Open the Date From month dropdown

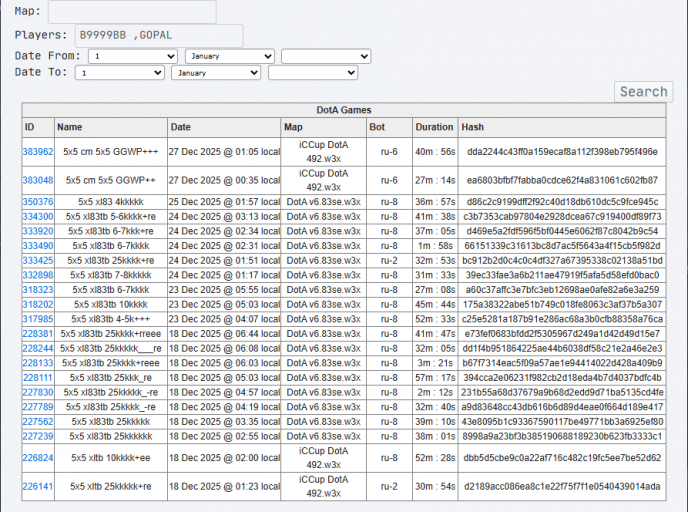click(230, 56)
